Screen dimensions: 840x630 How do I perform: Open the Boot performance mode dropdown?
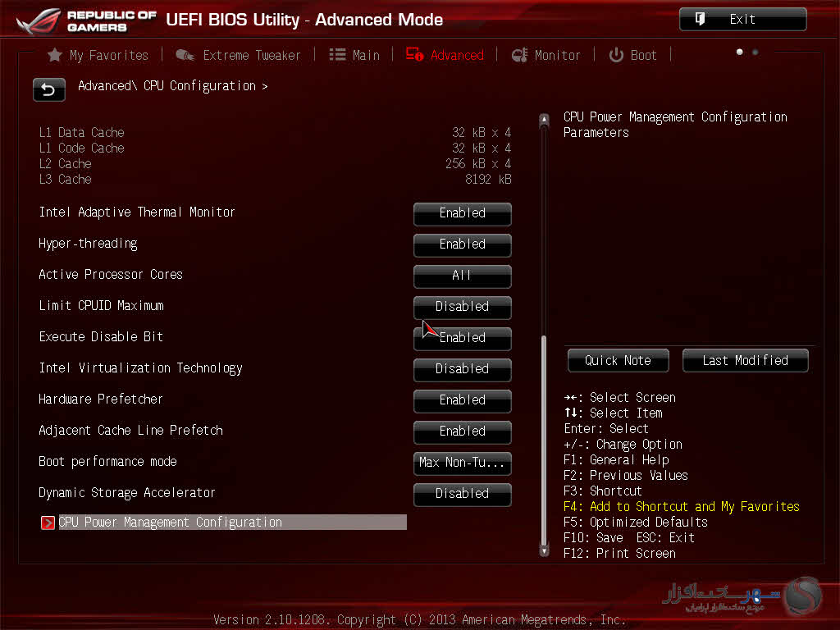point(462,463)
